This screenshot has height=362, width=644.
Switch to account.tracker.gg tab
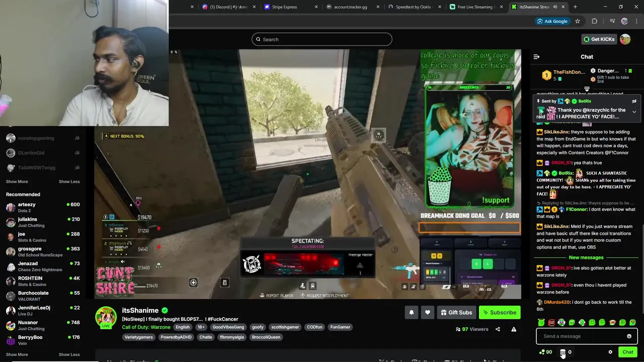[352, 7]
